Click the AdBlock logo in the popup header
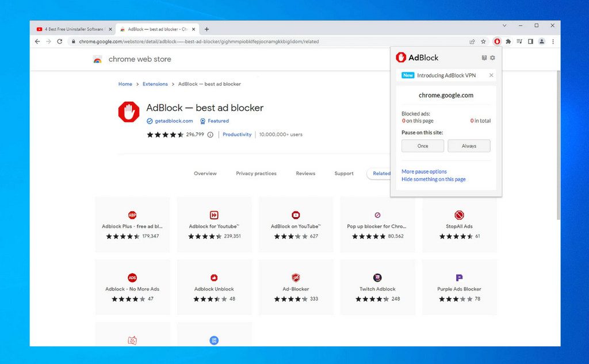Image resolution: width=589 pixels, height=364 pixels. (417, 58)
